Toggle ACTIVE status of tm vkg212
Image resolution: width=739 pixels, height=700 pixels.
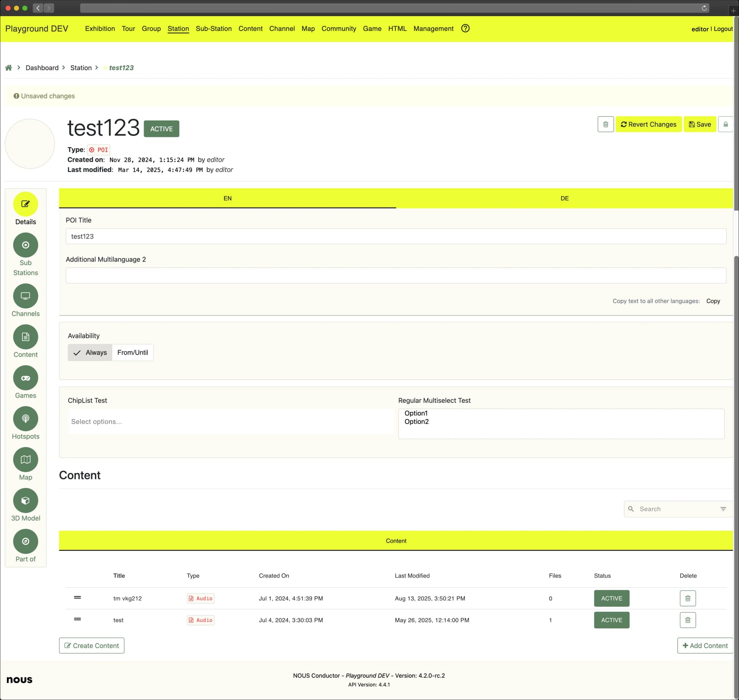coord(612,598)
